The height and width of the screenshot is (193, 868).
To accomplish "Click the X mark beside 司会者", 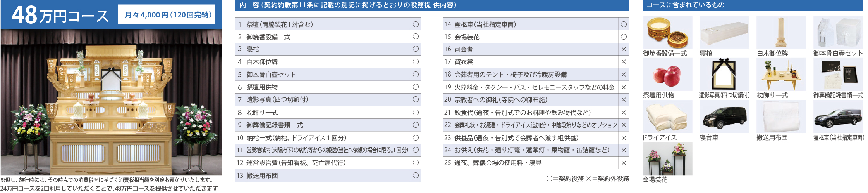I will (x=624, y=49).
